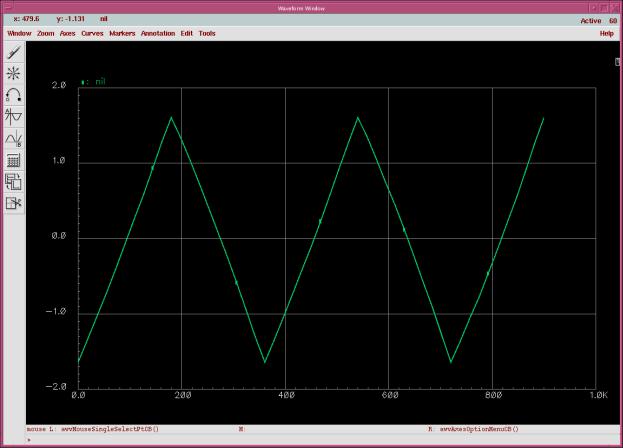The image size is (623, 448).
Task: Activate crosshair marker B tool
Action: 14,139
